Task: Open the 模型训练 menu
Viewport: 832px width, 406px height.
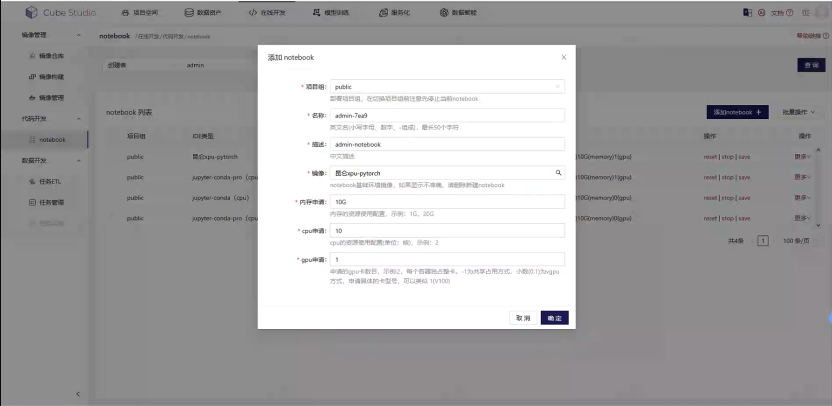Action: (x=331, y=12)
